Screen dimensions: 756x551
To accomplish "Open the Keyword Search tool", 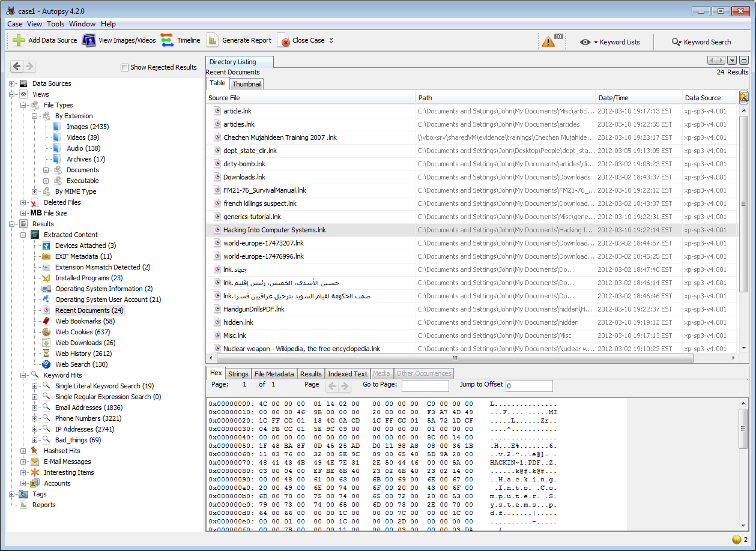I will [674, 41].
